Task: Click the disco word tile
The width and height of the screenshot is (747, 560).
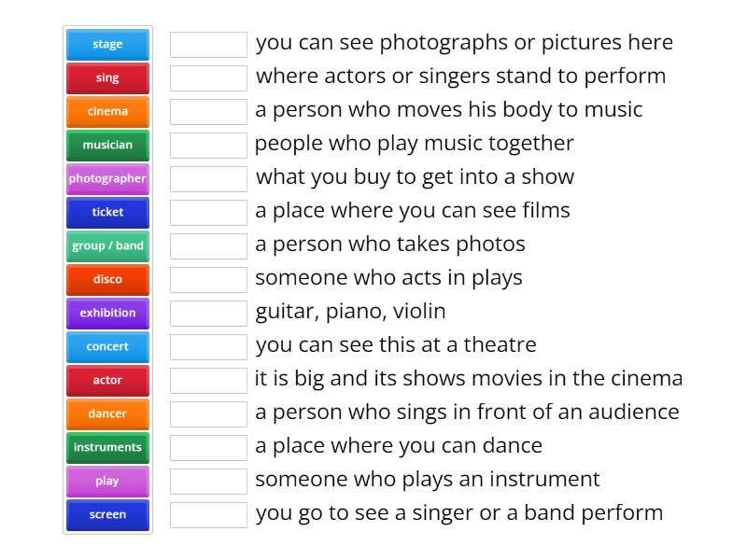Action: (x=106, y=279)
